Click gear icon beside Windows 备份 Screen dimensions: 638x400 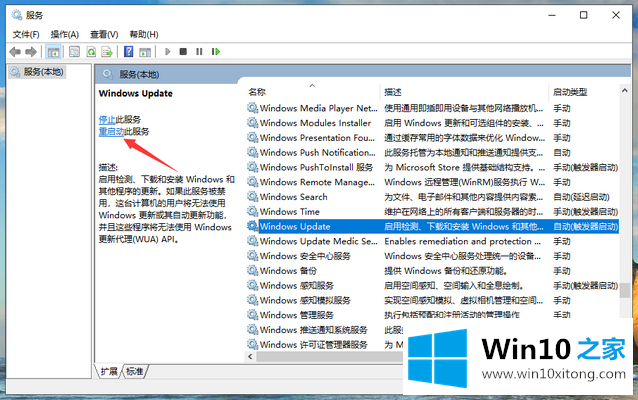click(253, 270)
